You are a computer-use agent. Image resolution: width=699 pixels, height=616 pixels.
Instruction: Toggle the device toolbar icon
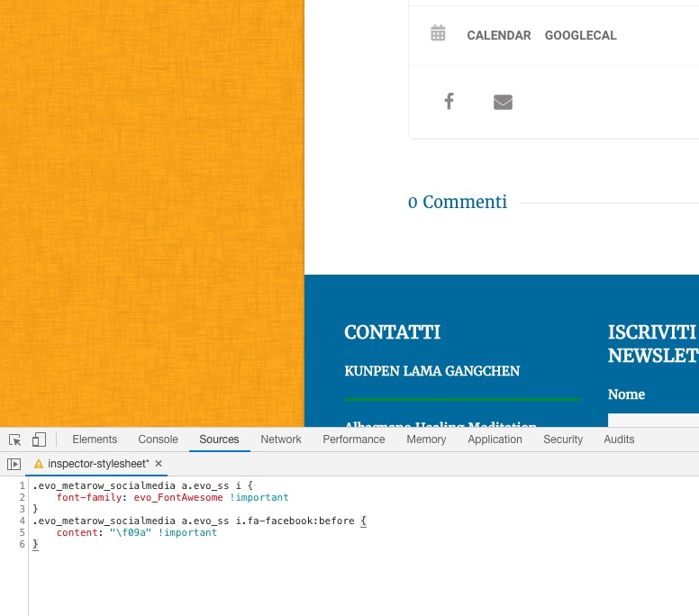pos(39,439)
